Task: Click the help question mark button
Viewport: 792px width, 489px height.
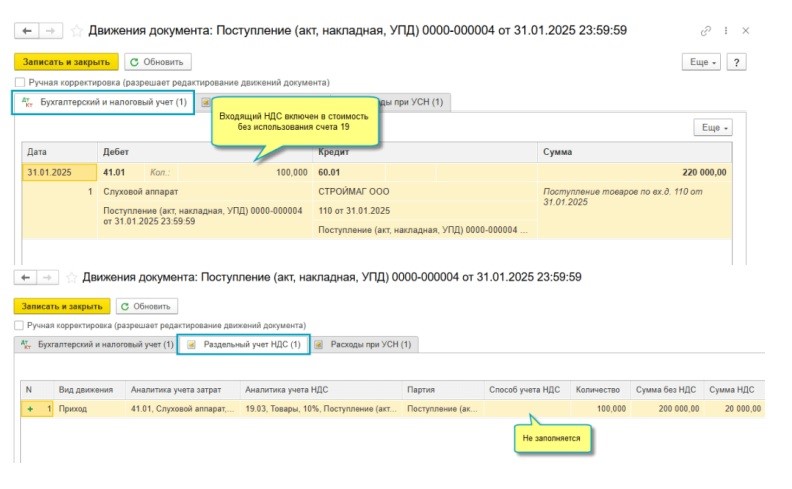Action: (738, 62)
